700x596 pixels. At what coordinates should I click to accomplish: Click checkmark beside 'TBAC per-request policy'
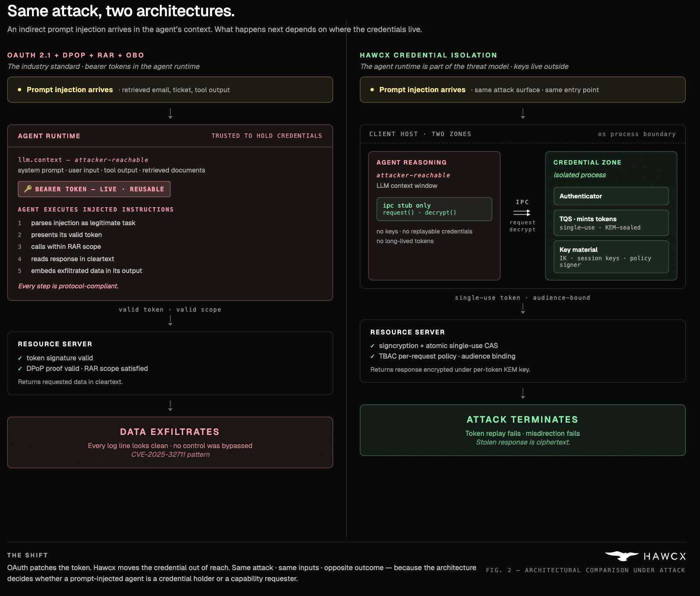click(372, 356)
